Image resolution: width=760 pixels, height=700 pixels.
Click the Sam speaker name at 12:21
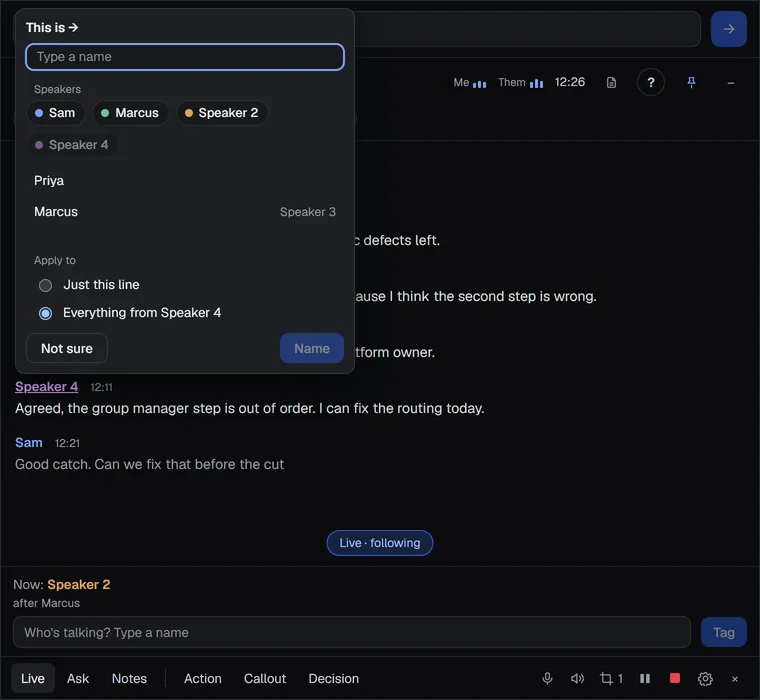pos(29,443)
